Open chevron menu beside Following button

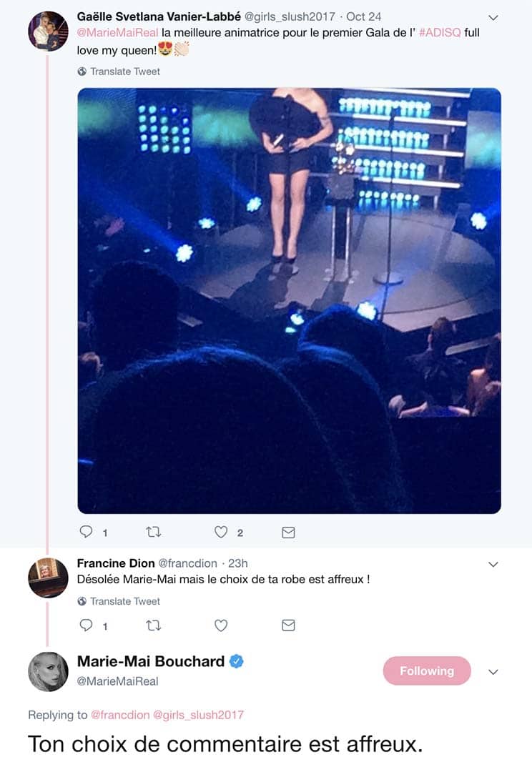493,672
